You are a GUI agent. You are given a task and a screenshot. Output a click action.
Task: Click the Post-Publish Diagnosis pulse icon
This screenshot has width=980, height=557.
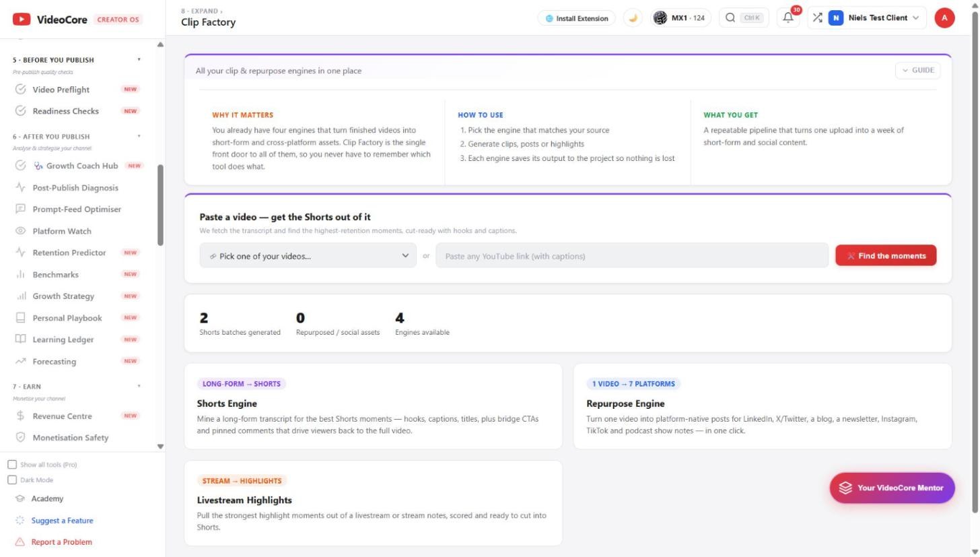(x=21, y=188)
